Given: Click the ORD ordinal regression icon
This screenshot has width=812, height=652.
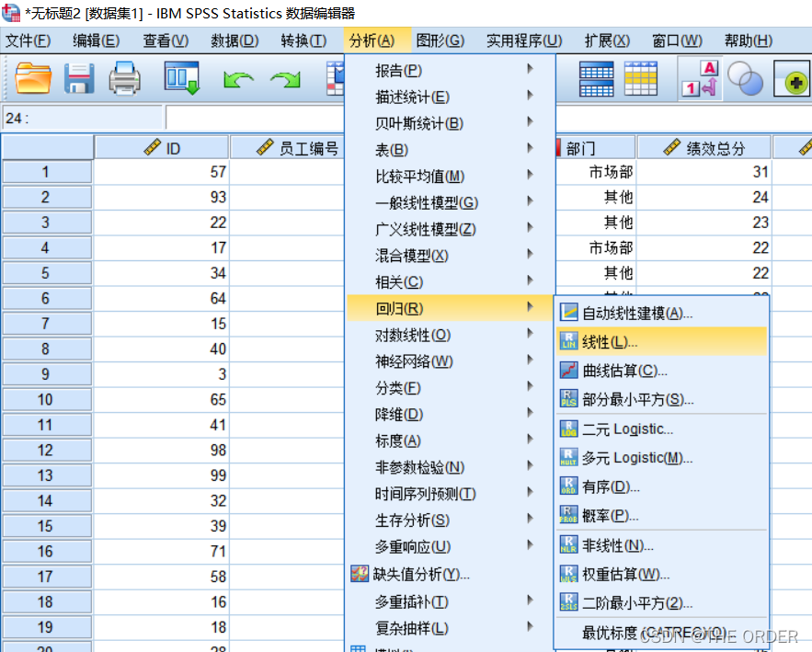Looking at the screenshot, I should click(x=568, y=486).
